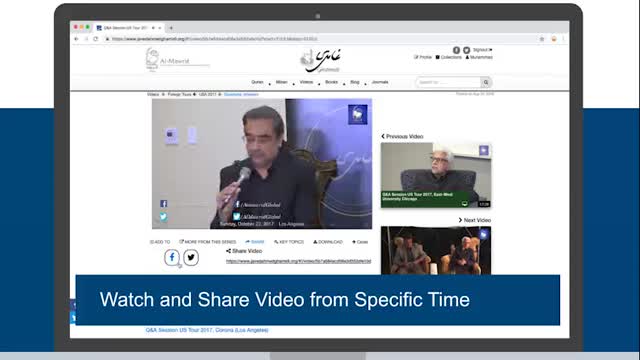Select the Share tab below video
The height and width of the screenshot is (360, 640).
point(255,242)
